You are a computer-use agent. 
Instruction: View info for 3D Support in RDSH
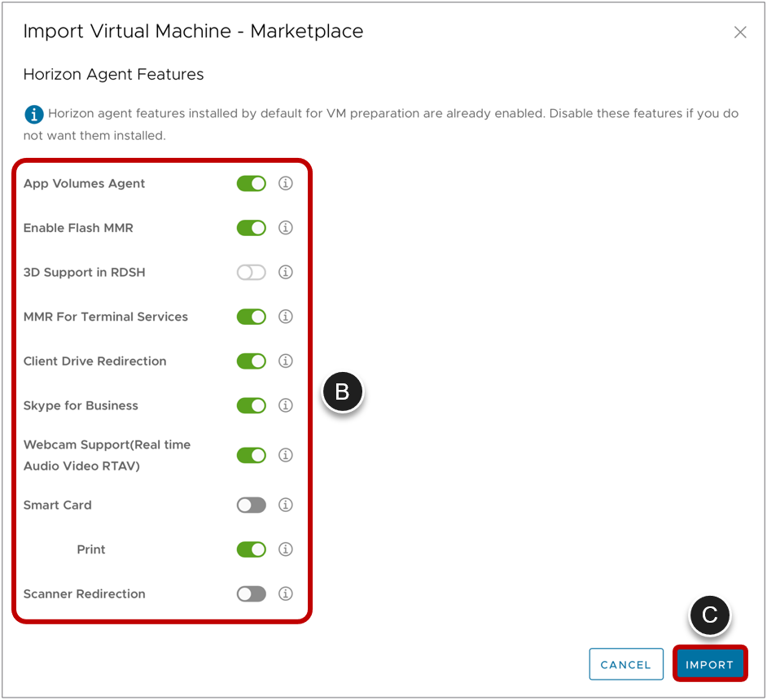285,272
